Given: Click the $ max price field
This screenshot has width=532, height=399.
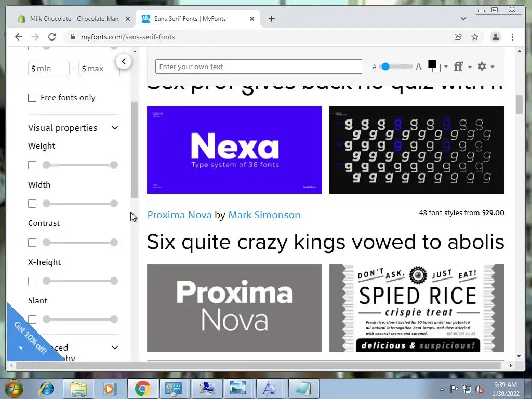Looking at the screenshot, I should point(99,69).
